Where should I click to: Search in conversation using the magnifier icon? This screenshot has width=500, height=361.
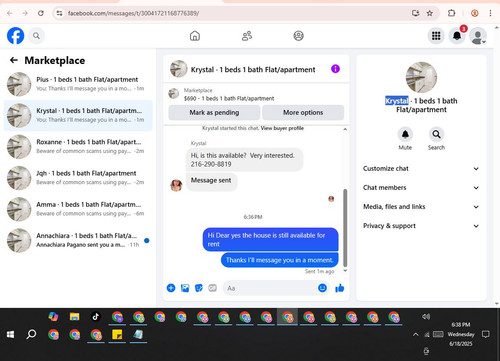(436, 134)
